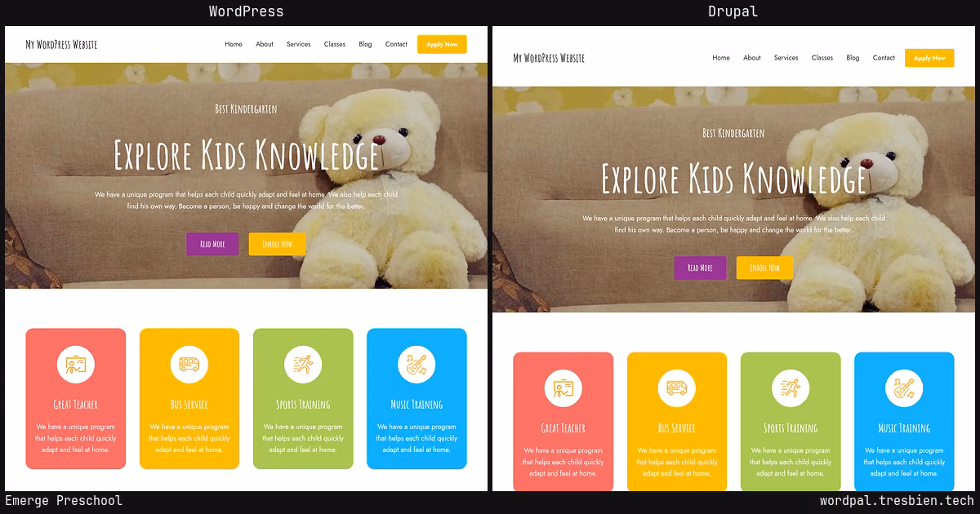Click Sports Training heading in Drupal panel
Viewport: 980px width, 514px height.
point(791,428)
